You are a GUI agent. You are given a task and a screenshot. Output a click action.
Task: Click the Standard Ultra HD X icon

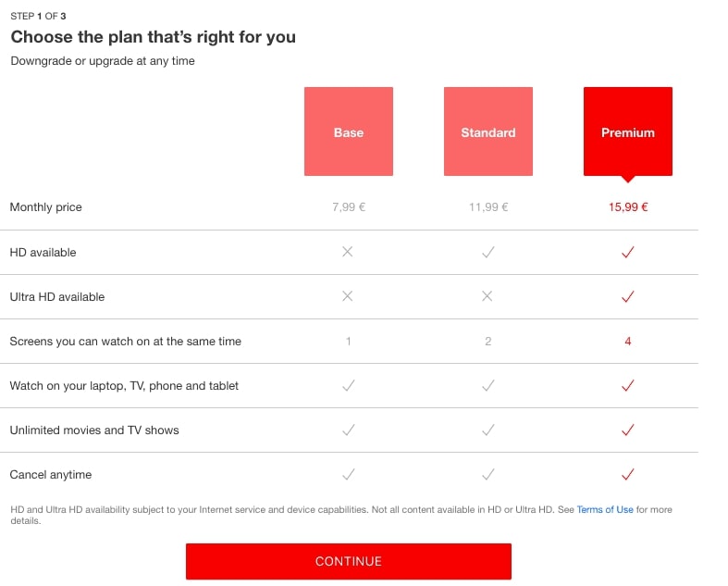point(487,297)
